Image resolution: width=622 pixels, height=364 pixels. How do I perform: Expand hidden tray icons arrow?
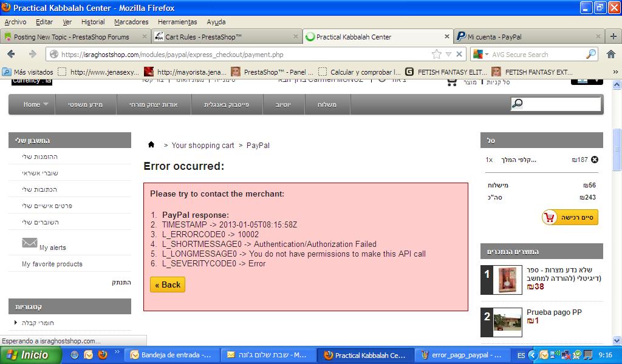coord(532,355)
